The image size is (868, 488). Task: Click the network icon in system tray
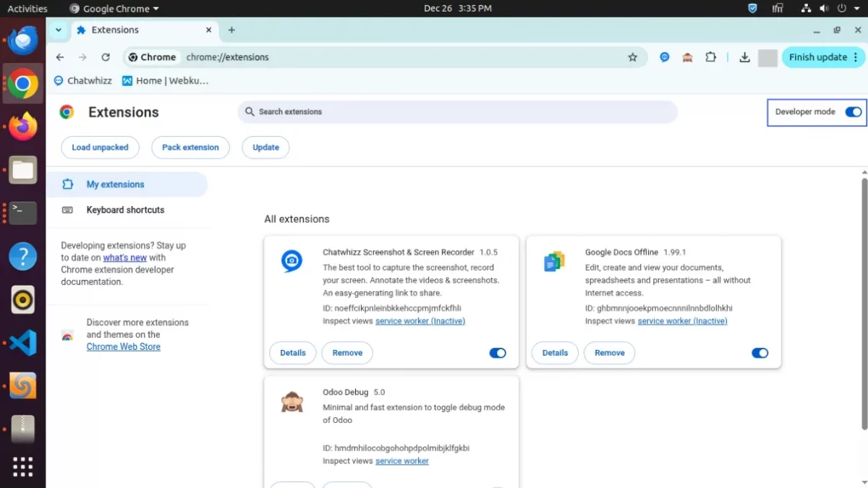coord(807,9)
